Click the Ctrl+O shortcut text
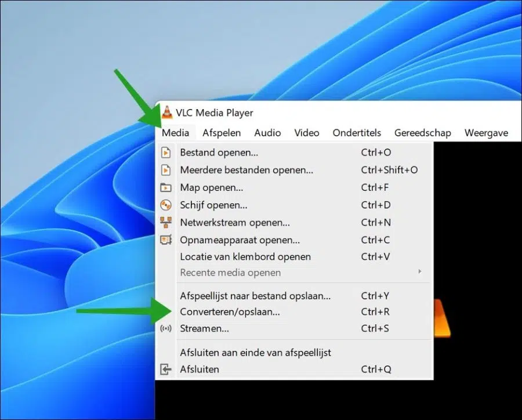This screenshot has width=522, height=420. [x=376, y=153]
